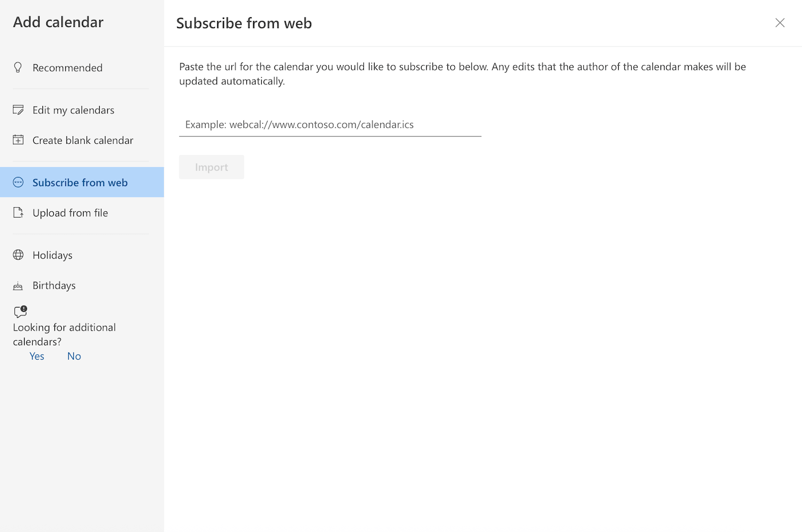Image resolution: width=802 pixels, height=532 pixels.
Task: Click No for additional calendars
Action: 74,356
